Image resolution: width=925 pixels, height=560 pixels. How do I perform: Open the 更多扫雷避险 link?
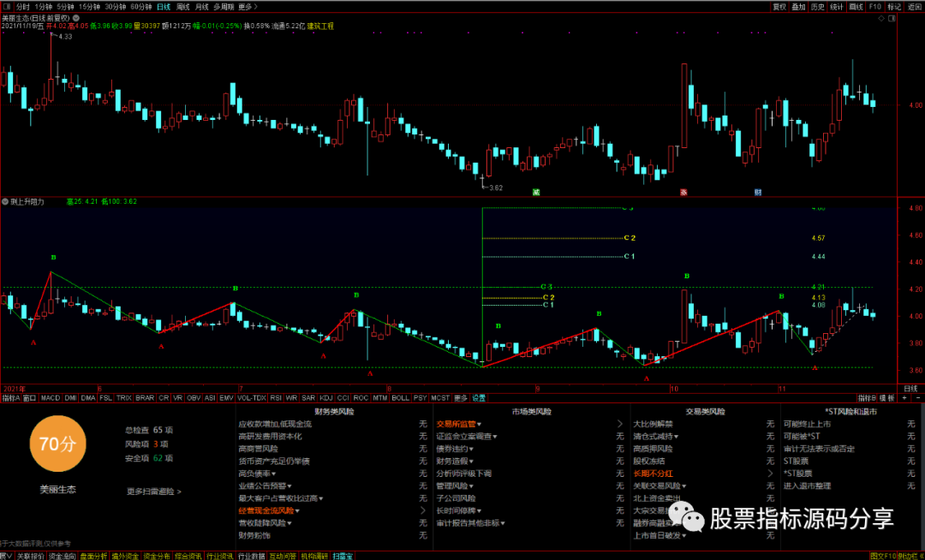154,491
